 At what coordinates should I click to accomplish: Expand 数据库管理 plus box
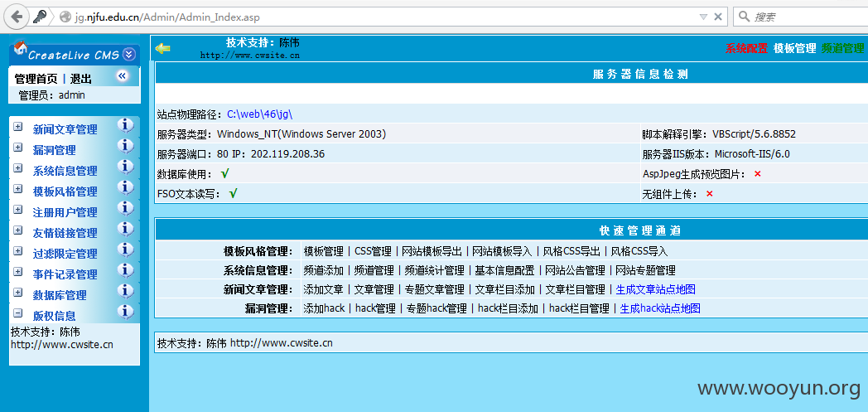pos(17,293)
